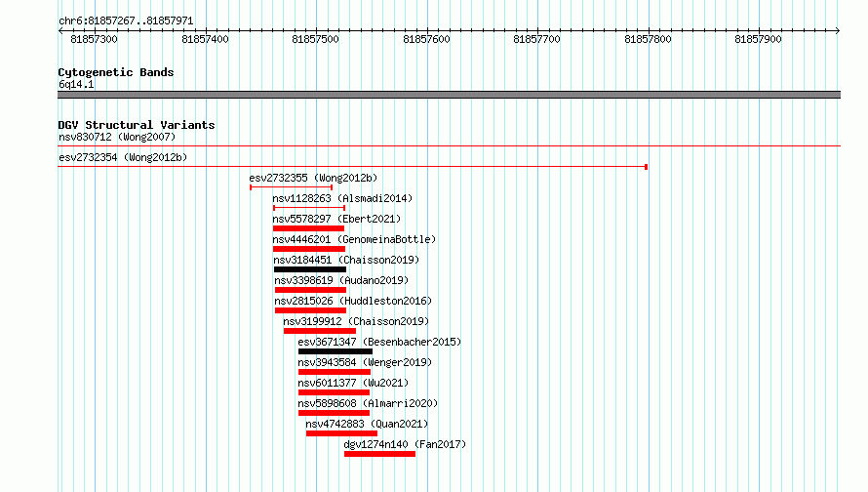This screenshot has height=492, width=868.
Task: Click the red bar under nsv3943584
Action: (x=335, y=372)
